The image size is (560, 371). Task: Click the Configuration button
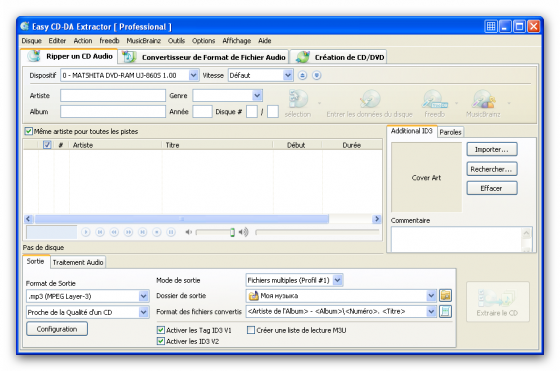[x=57, y=329]
